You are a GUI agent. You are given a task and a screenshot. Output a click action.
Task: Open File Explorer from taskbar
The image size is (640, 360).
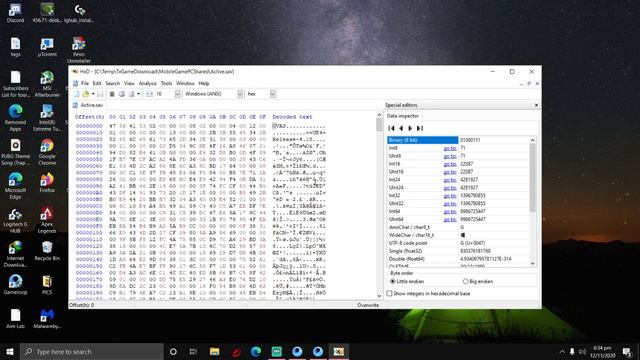[215, 351]
